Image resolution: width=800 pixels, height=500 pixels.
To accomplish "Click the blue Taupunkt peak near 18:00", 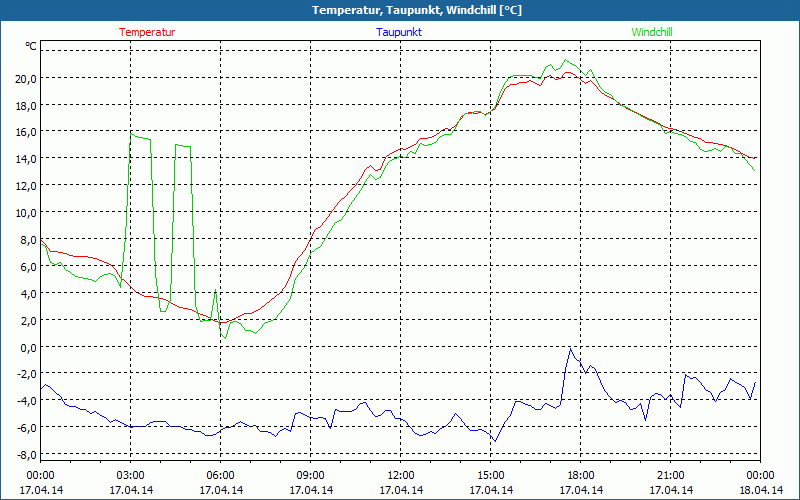I will click(x=570, y=349).
